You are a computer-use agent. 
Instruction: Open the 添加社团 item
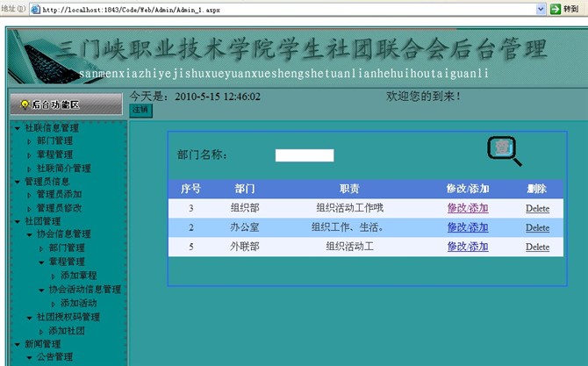[67, 330]
